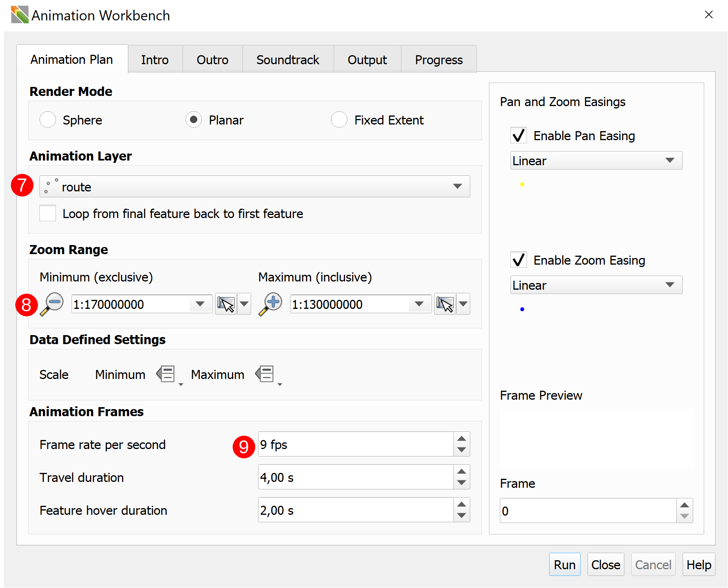Click the Frame Preview image area

click(596, 439)
